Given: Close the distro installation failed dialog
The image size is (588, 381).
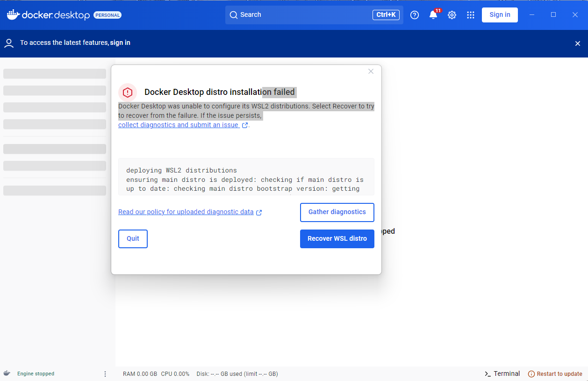Looking at the screenshot, I should (x=371, y=72).
